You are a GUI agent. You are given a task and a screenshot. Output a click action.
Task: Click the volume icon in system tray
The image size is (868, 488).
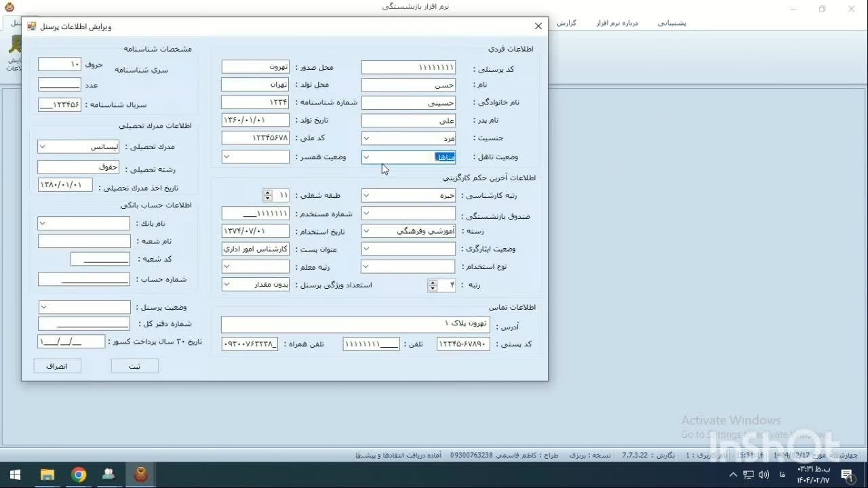pyautogui.click(x=764, y=474)
